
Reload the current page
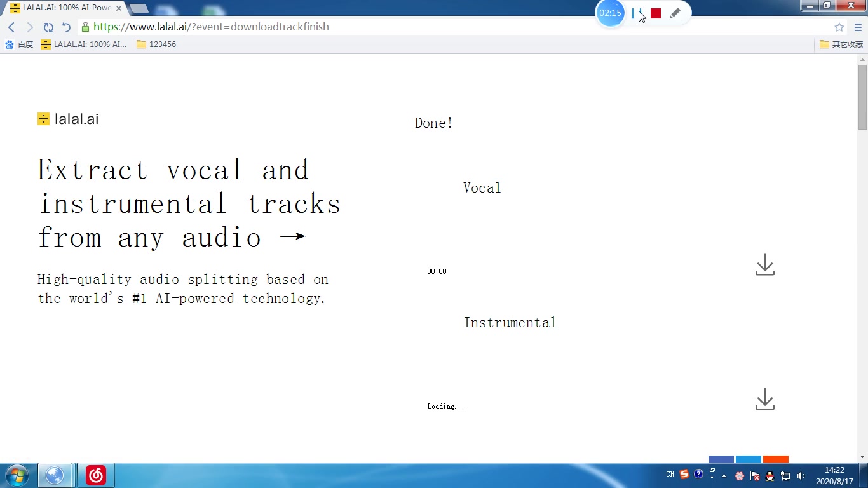click(48, 27)
